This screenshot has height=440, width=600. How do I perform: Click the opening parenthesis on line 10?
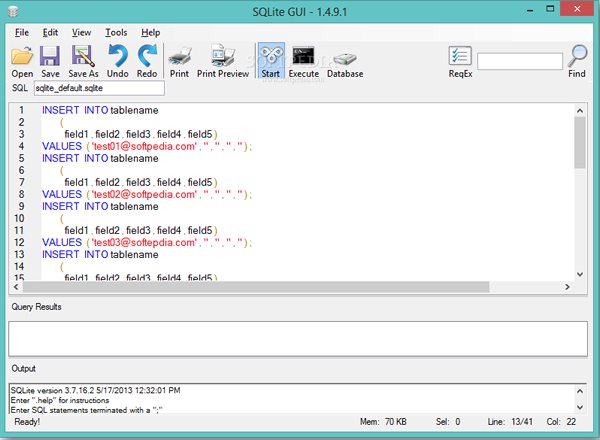[62, 218]
